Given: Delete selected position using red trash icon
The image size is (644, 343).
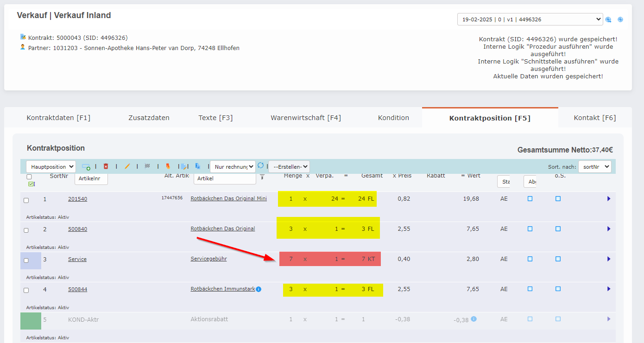Looking at the screenshot, I should coord(106,166).
